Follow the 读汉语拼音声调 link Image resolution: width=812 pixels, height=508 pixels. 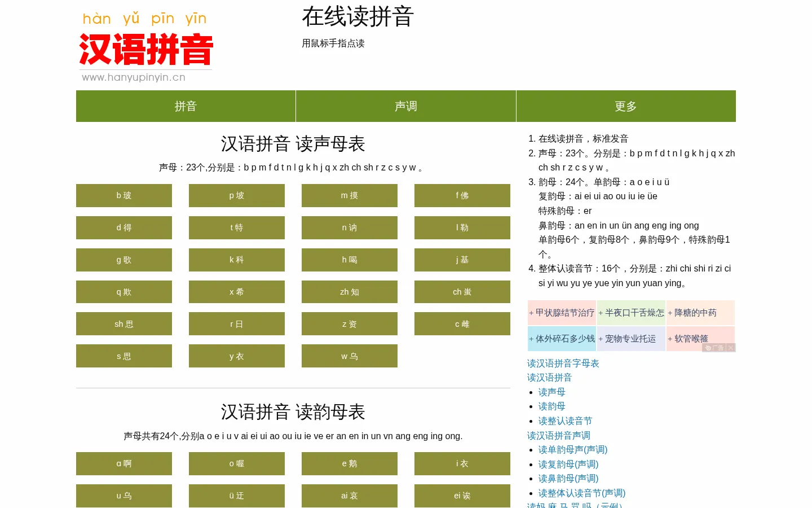point(559,435)
